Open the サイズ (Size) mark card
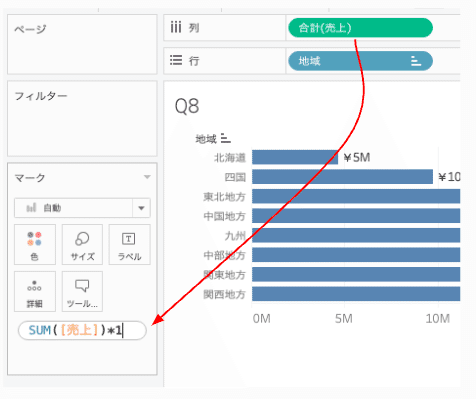Screen dimensions: 476x399 pos(82,244)
